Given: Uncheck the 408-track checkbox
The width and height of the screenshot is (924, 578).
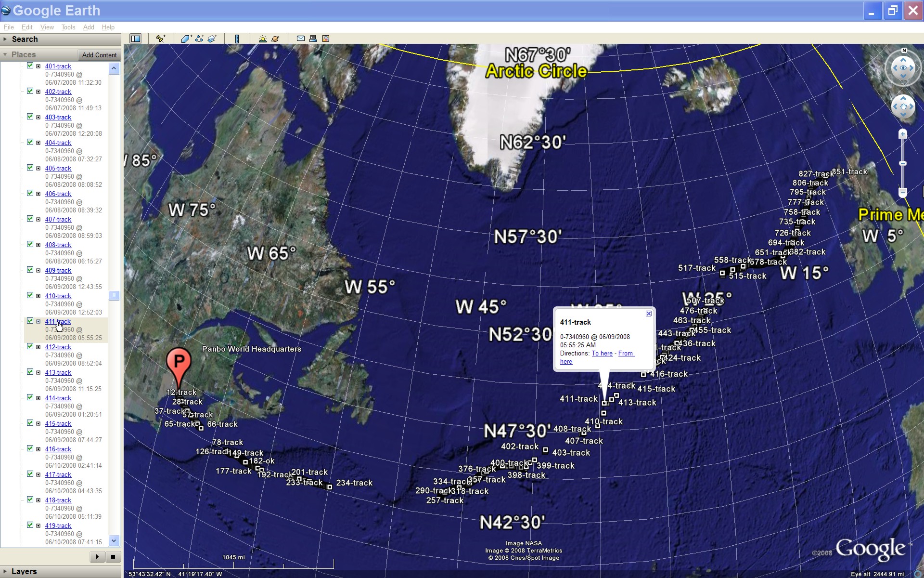Looking at the screenshot, I should [30, 244].
